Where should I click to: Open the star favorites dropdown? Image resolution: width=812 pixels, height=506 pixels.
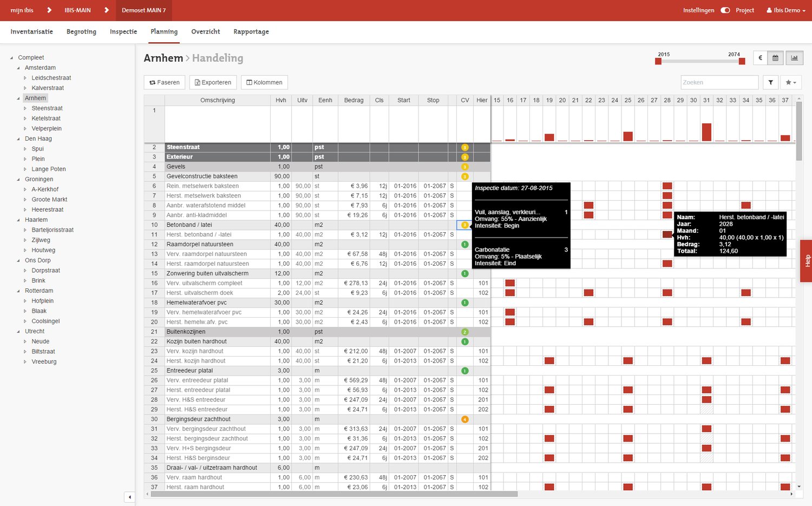point(791,82)
